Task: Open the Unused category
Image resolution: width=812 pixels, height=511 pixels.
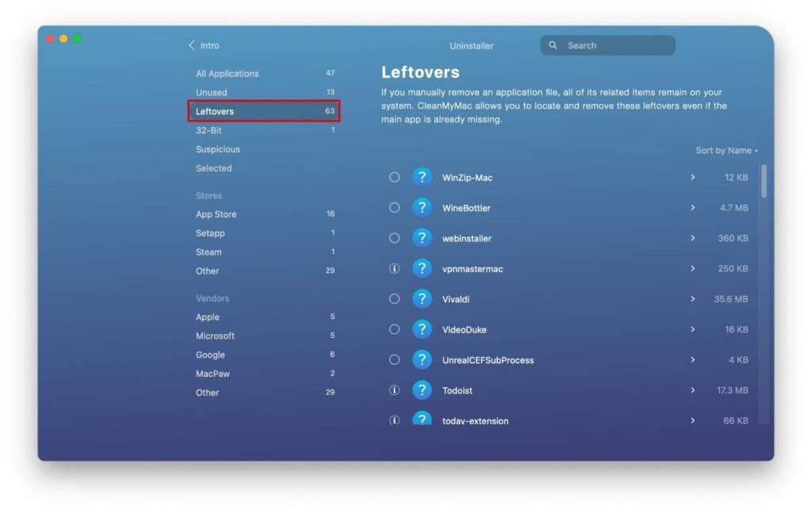Action: (x=264, y=92)
